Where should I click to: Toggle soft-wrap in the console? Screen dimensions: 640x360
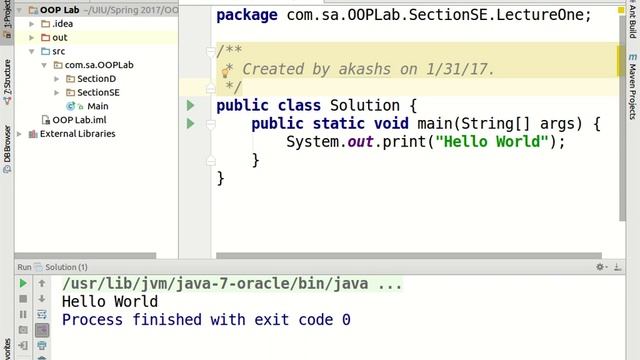(x=42, y=314)
